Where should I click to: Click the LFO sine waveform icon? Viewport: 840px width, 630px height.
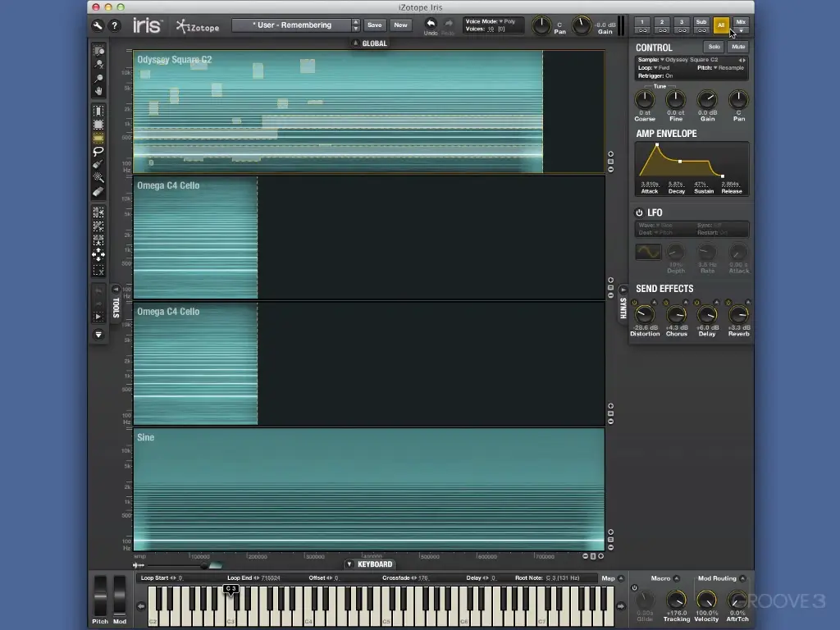pyautogui.click(x=648, y=252)
